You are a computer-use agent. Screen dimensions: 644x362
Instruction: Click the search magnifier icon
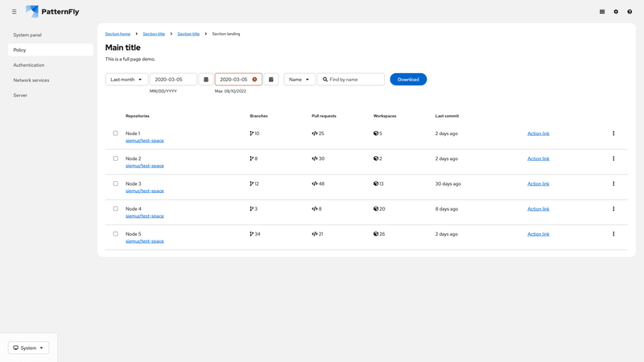tap(325, 79)
